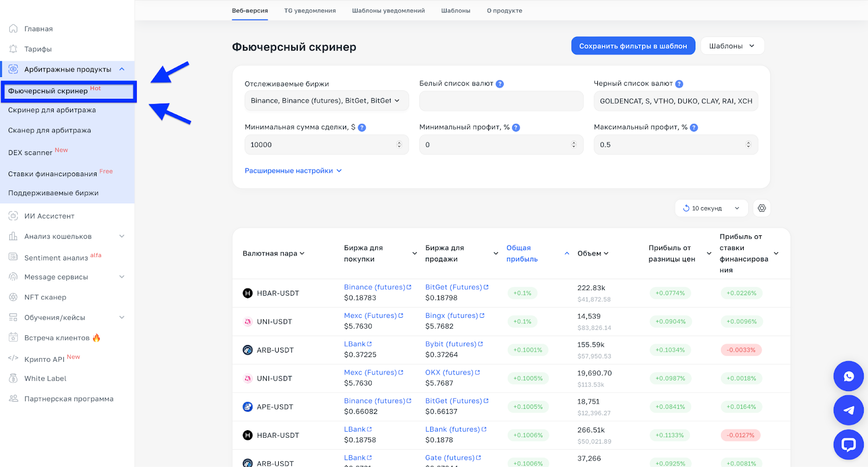Click the Встреча клиентов calendar icon
Image resolution: width=868 pixels, height=467 pixels.
13,337
